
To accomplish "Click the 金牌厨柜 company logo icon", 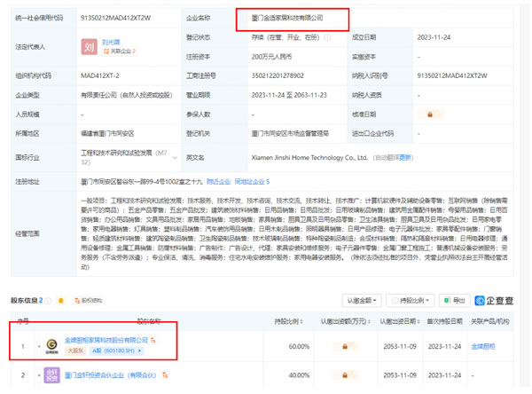I will point(52,346).
